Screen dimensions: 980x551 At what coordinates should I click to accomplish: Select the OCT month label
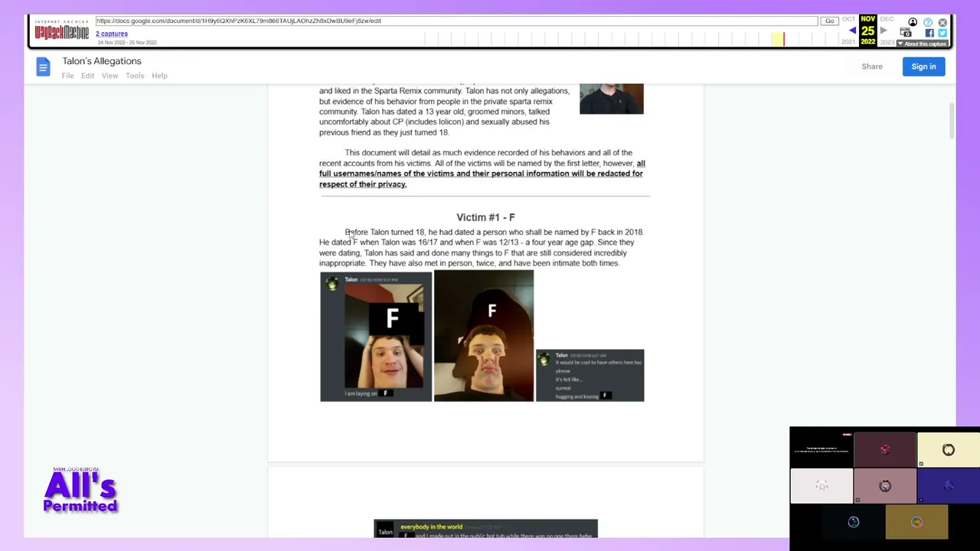(848, 19)
